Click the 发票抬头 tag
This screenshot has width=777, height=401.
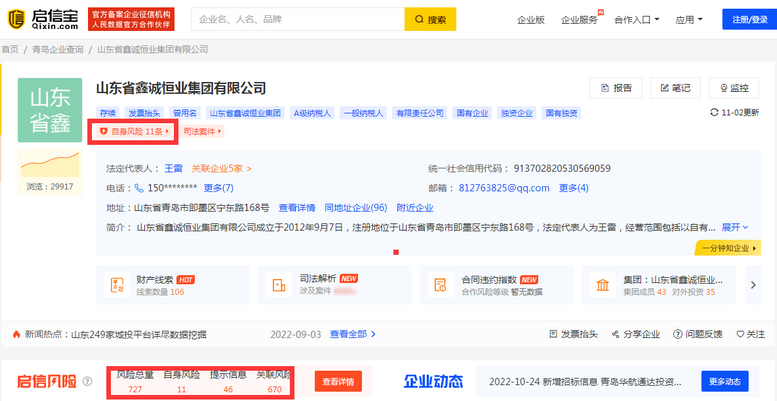click(x=144, y=113)
